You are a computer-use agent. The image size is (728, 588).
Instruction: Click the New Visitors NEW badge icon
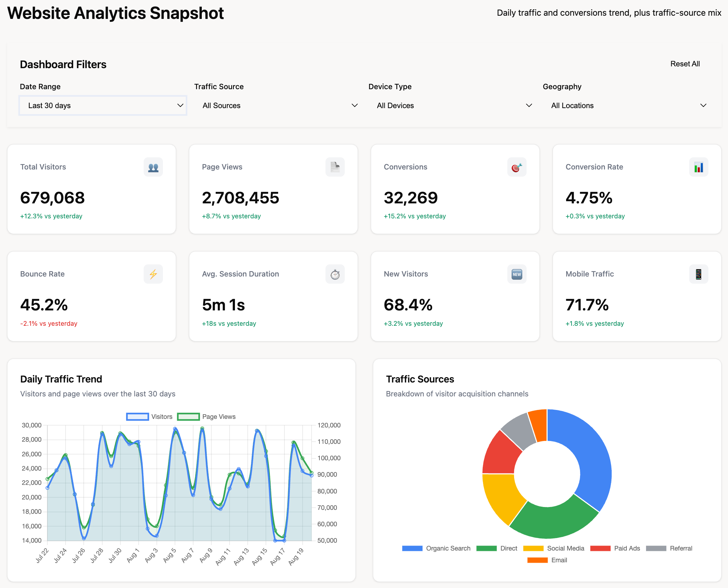click(x=517, y=274)
